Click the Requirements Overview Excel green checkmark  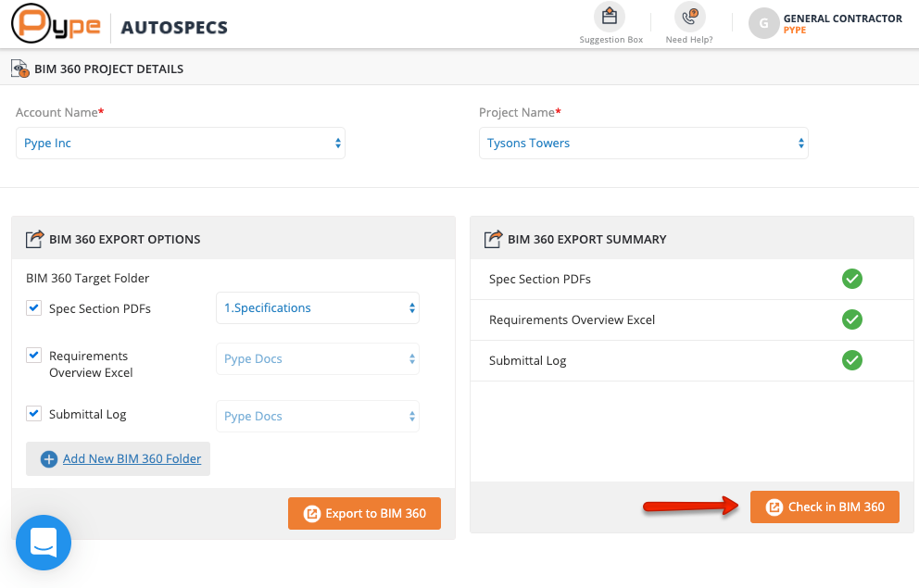pos(852,319)
